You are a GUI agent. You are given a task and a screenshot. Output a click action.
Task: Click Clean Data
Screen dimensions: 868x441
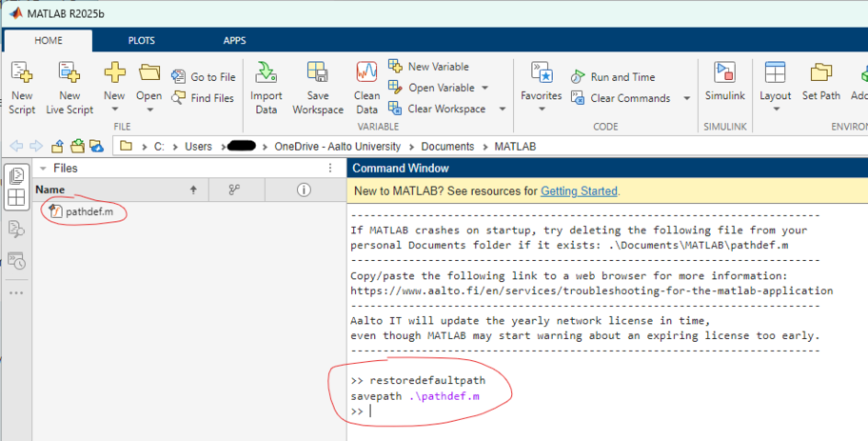pyautogui.click(x=366, y=88)
